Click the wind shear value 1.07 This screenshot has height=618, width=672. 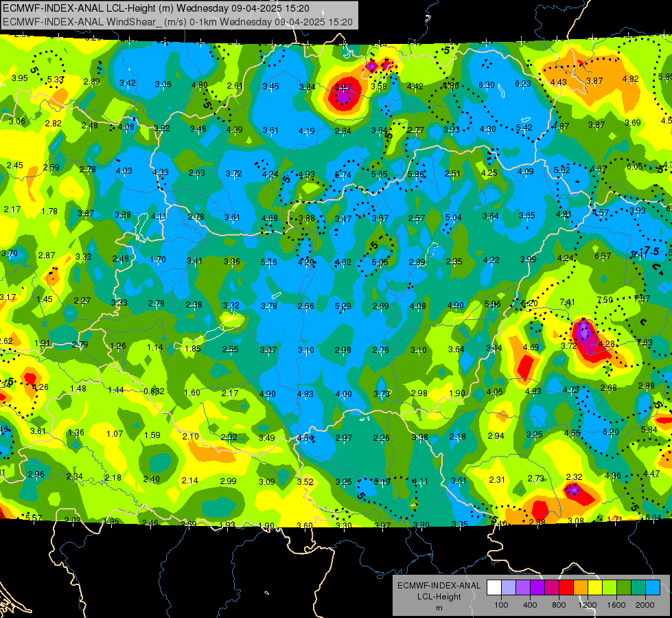pyautogui.click(x=115, y=434)
